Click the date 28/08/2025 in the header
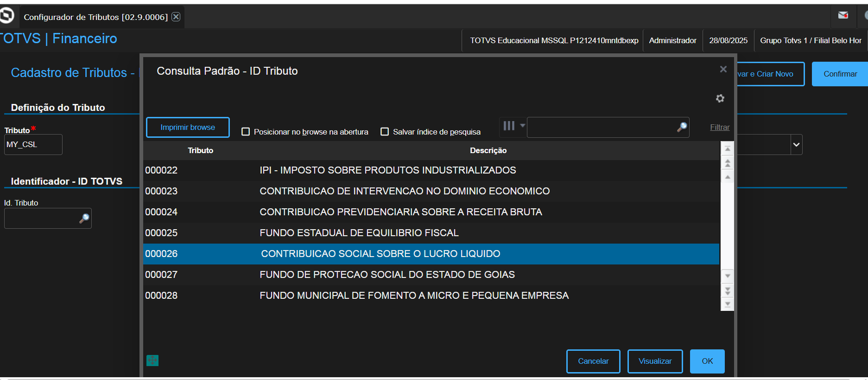Image resolution: width=868 pixels, height=380 pixels. [728, 40]
